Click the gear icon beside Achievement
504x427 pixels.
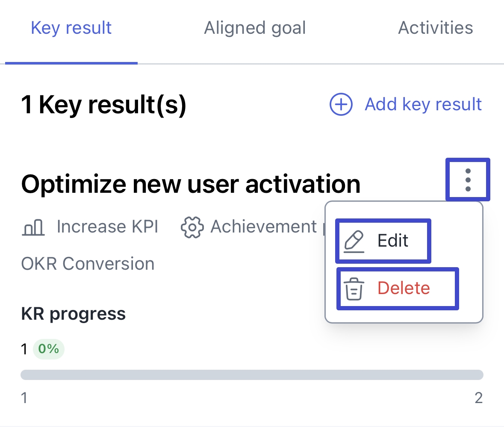pyautogui.click(x=192, y=227)
